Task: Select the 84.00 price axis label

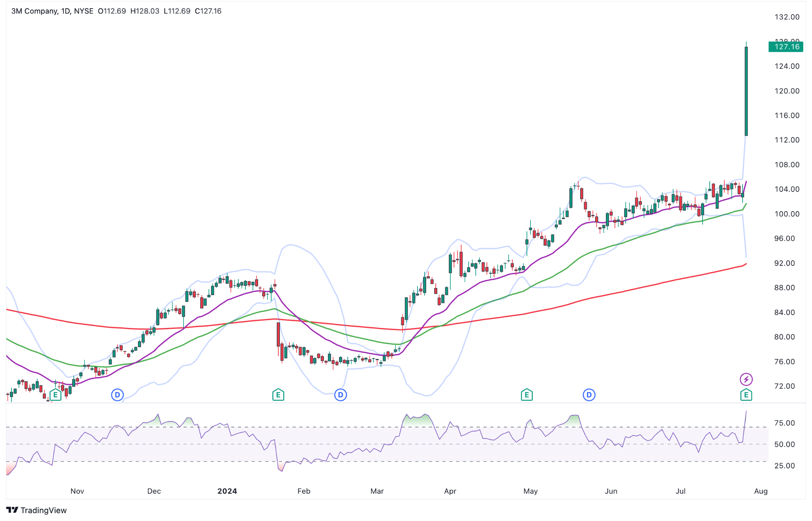Action: pyautogui.click(x=785, y=312)
